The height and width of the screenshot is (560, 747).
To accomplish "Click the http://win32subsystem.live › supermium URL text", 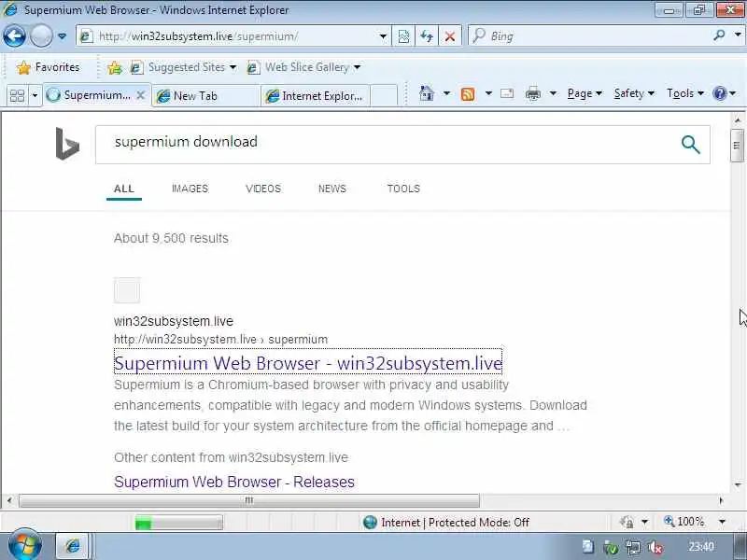I will coord(220,340).
